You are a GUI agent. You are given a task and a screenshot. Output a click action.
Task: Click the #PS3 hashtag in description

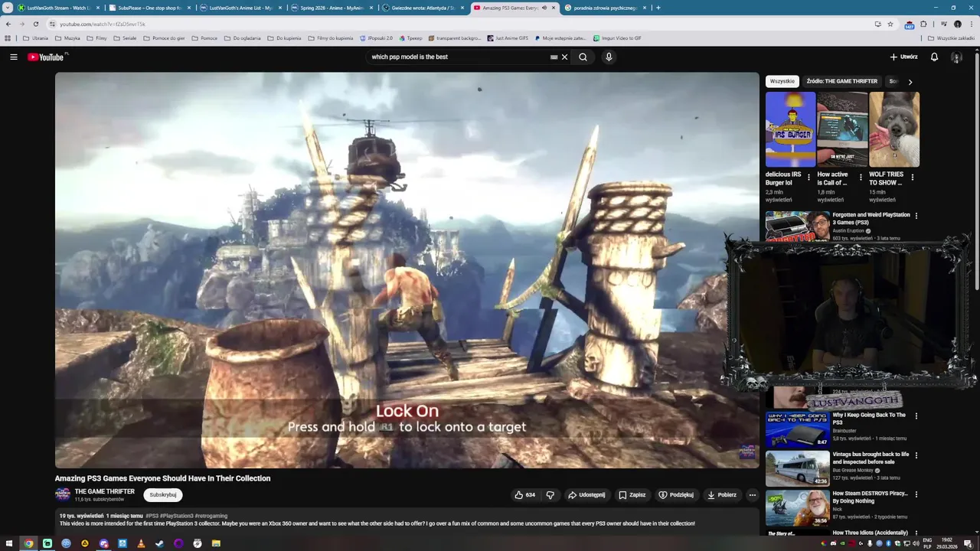point(152,516)
